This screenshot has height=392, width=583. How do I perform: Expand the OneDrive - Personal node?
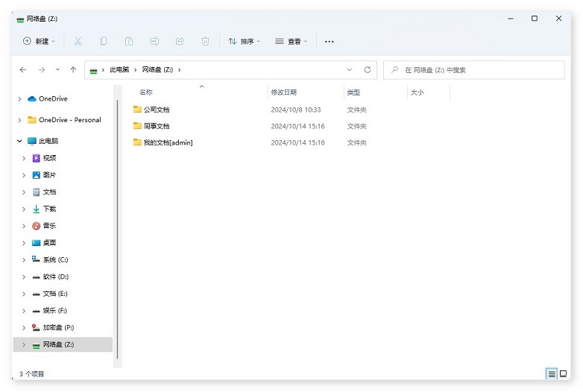coord(19,120)
